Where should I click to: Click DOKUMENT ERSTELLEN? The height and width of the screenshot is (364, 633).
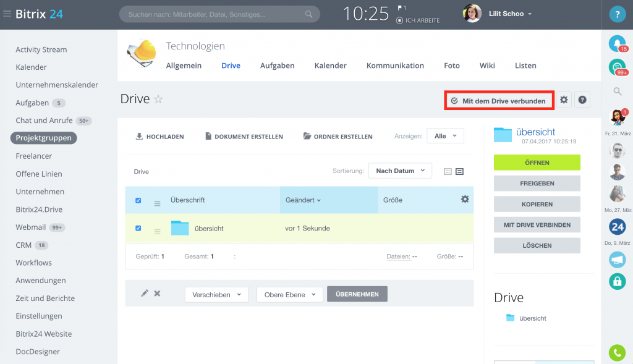pyautogui.click(x=244, y=137)
